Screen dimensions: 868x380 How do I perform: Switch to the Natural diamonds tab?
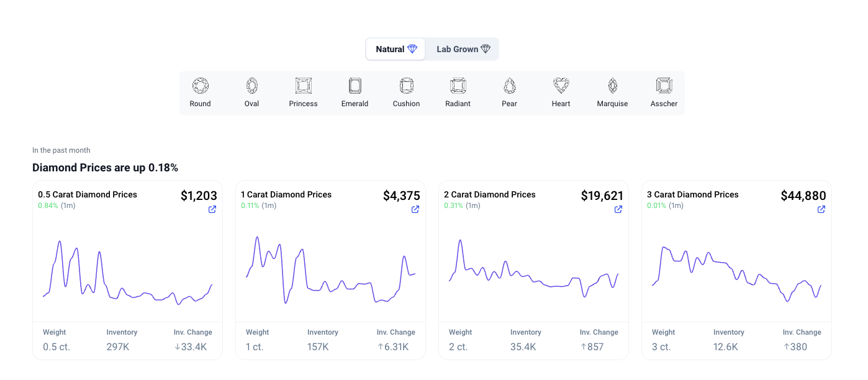(396, 49)
